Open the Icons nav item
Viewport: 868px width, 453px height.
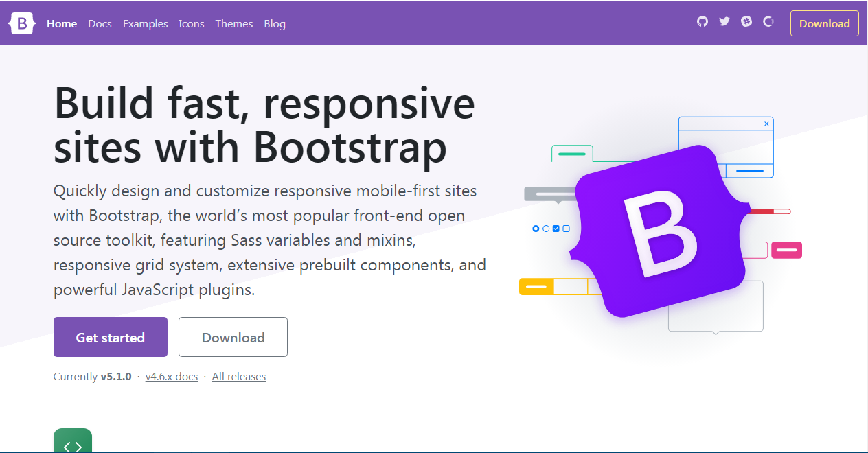(x=192, y=23)
